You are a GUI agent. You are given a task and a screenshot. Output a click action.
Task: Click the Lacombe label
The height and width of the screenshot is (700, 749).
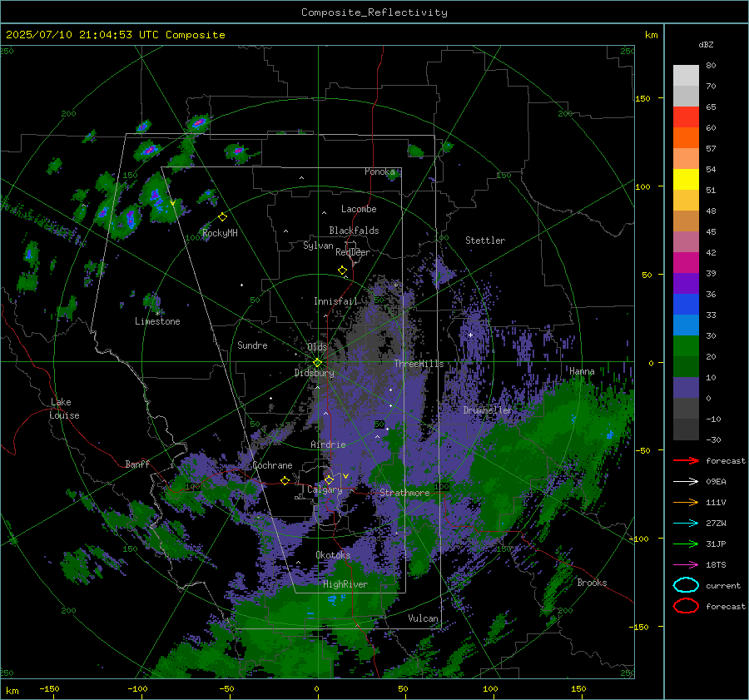pos(359,209)
